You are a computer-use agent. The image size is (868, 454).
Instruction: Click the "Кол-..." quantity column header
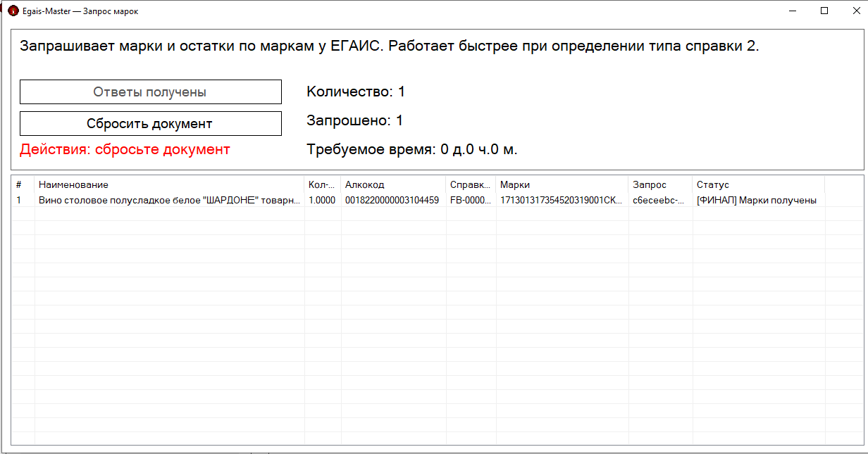coord(322,184)
